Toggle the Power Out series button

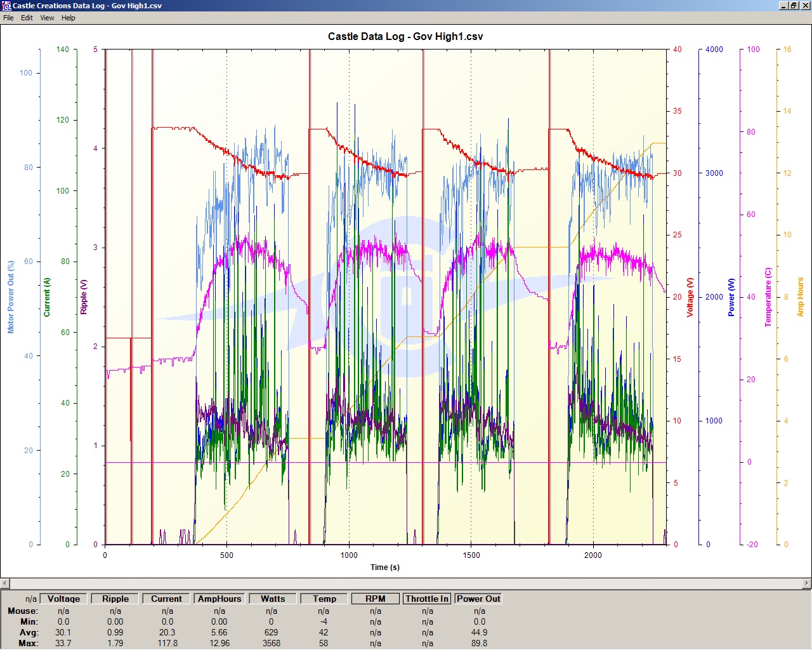[x=478, y=599]
